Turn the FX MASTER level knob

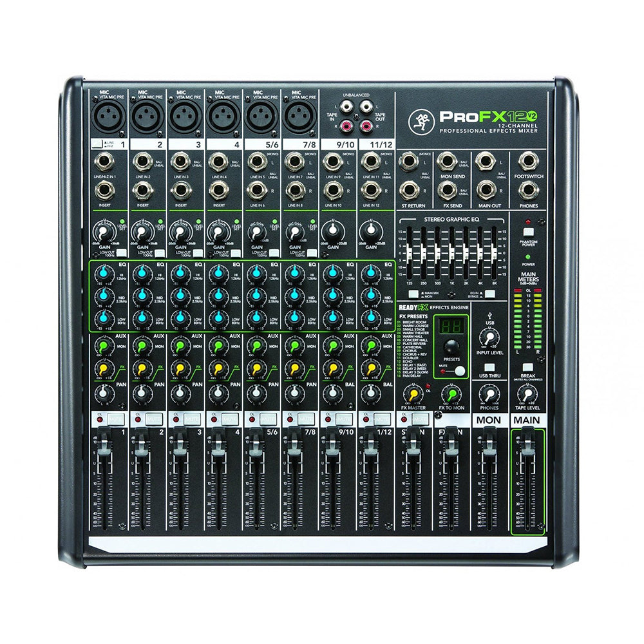(412, 393)
